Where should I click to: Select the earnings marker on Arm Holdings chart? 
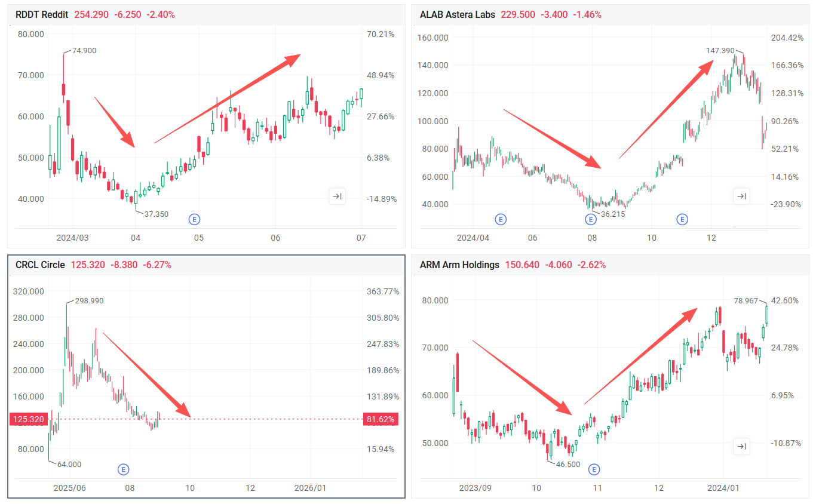tap(594, 469)
